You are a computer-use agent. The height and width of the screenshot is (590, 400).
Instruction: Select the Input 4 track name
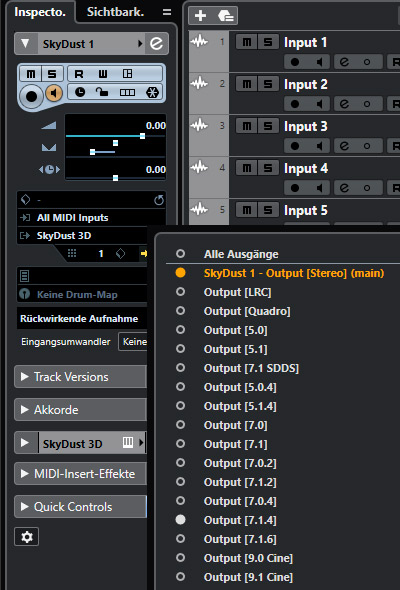(x=306, y=168)
